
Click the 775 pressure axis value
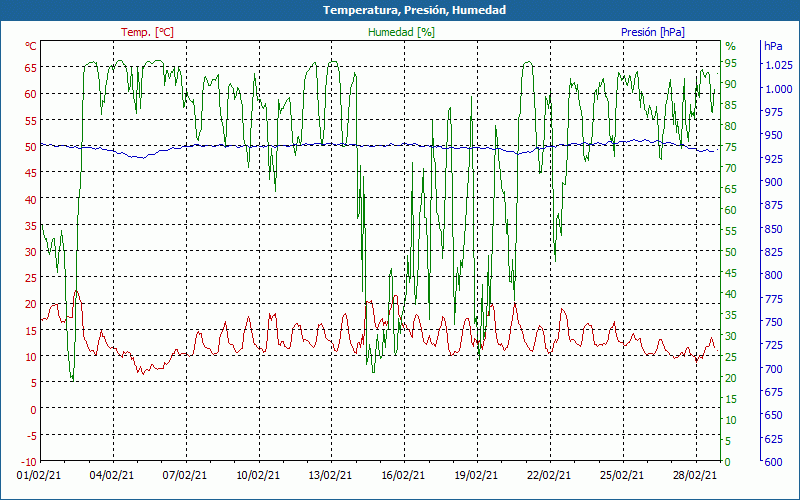[x=773, y=298]
